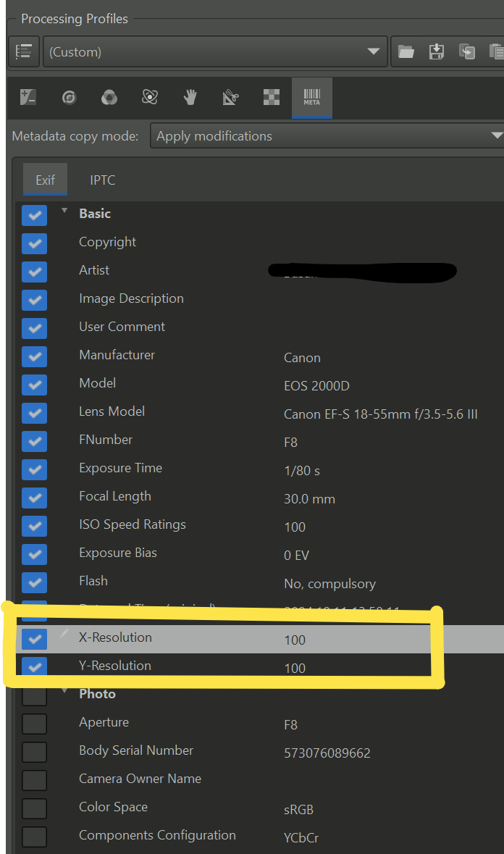Open the Detail tab icon
504x854 pixels.
pos(69,98)
